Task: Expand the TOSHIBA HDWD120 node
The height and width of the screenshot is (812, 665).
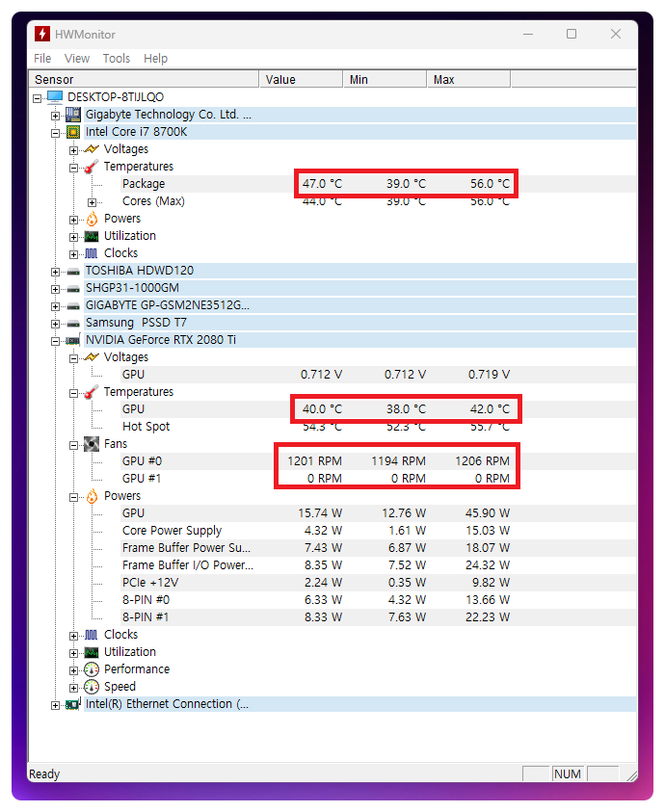Action: pos(56,272)
